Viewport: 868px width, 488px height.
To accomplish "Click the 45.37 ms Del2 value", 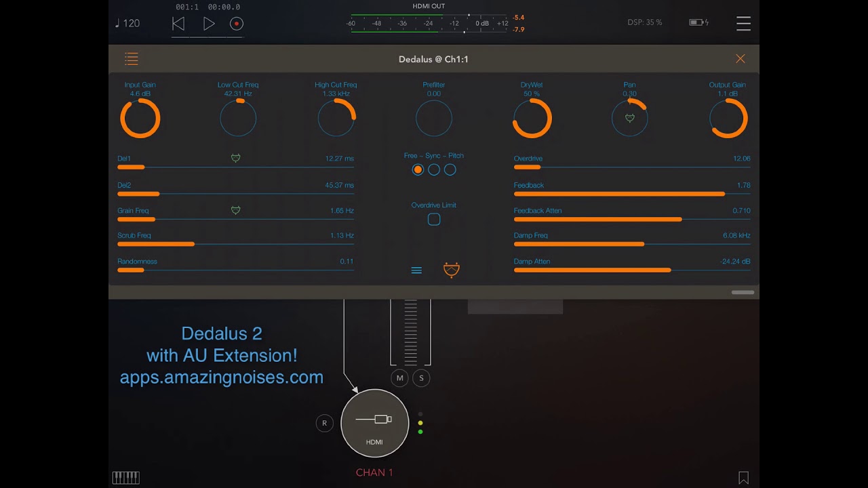I will click(339, 185).
